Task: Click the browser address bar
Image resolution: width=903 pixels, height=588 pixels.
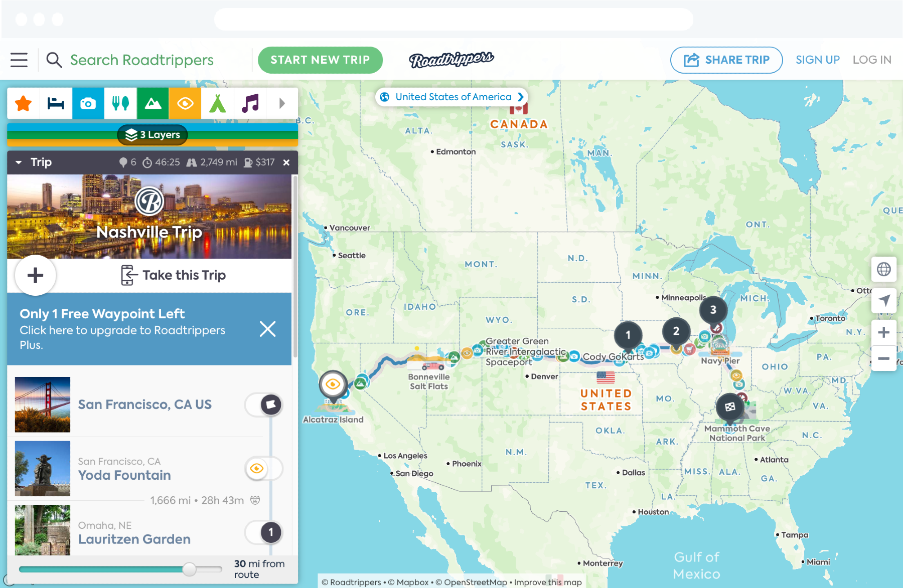Action: tap(454, 20)
